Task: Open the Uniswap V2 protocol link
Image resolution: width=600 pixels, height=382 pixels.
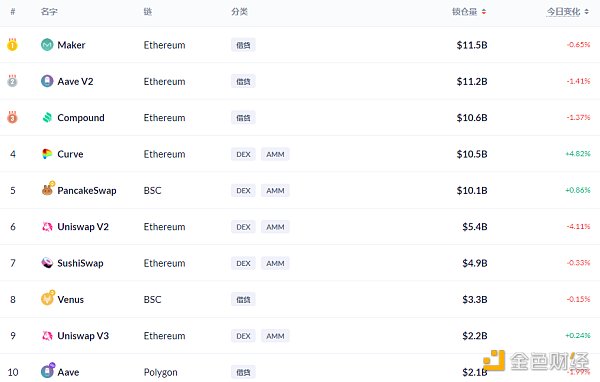Action: (x=83, y=227)
